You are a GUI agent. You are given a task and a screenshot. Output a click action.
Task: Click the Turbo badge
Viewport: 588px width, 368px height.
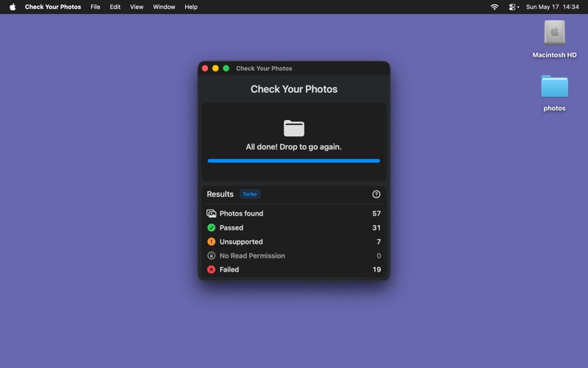[250, 194]
